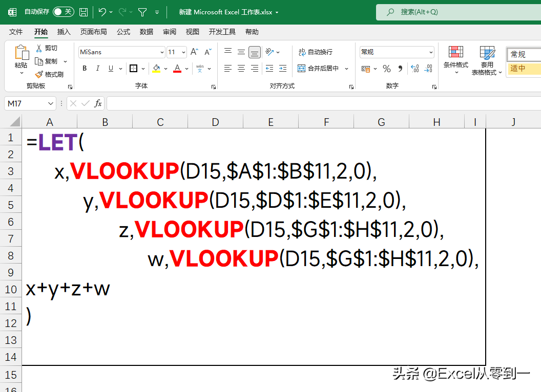The height and width of the screenshot is (392, 541).
Task: Open the Alignment (对齐方式) dialog launcher
Action: click(x=351, y=87)
